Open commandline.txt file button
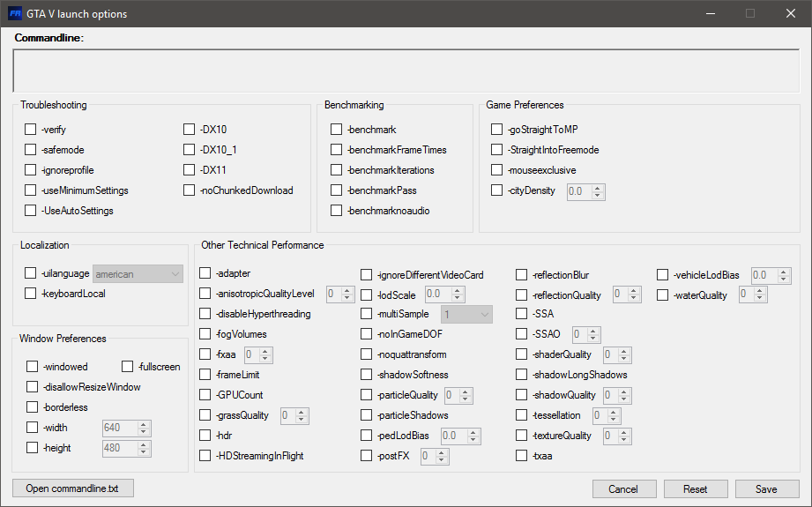The image size is (812, 507). click(x=72, y=488)
